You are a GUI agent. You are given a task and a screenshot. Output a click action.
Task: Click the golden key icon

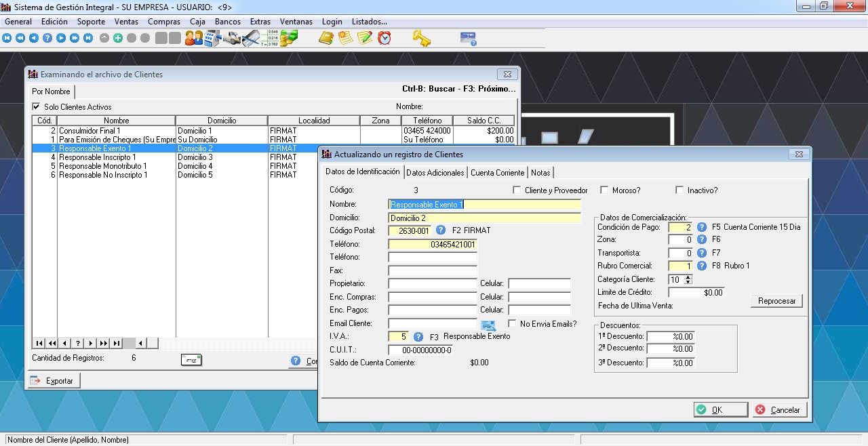tap(421, 38)
